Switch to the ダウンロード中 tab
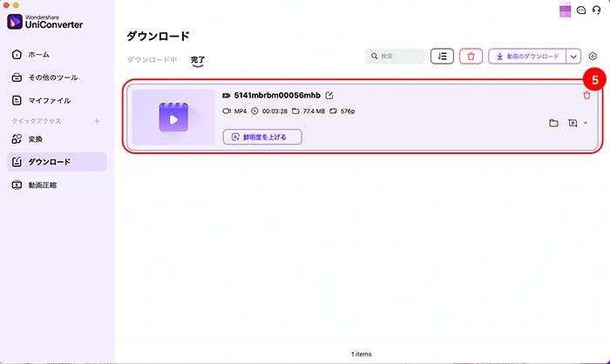Viewport: 610px width, 364px height. tap(152, 59)
